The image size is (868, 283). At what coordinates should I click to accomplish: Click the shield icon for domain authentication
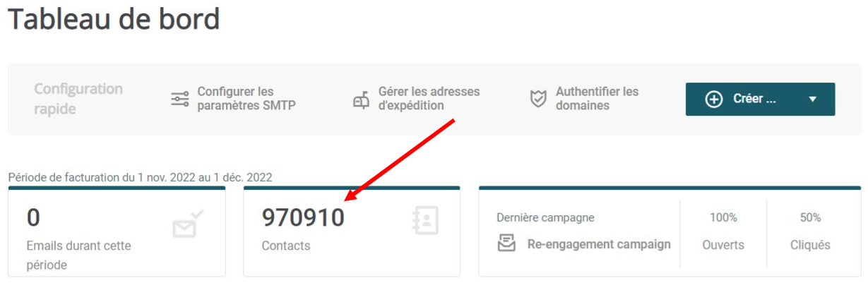[x=538, y=99]
